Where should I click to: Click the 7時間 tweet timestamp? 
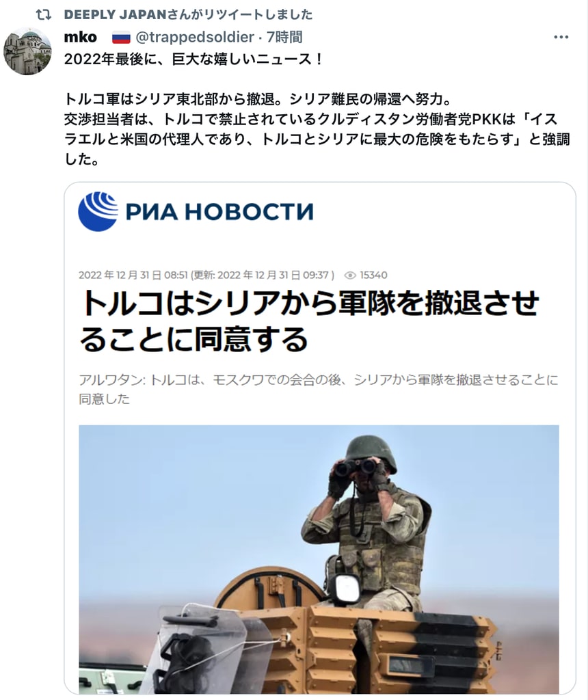tap(285, 37)
